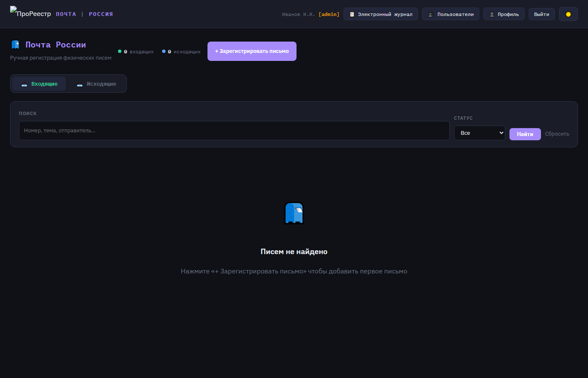
Task: Click the Иванов И.И. admin username
Action: tap(310, 14)
